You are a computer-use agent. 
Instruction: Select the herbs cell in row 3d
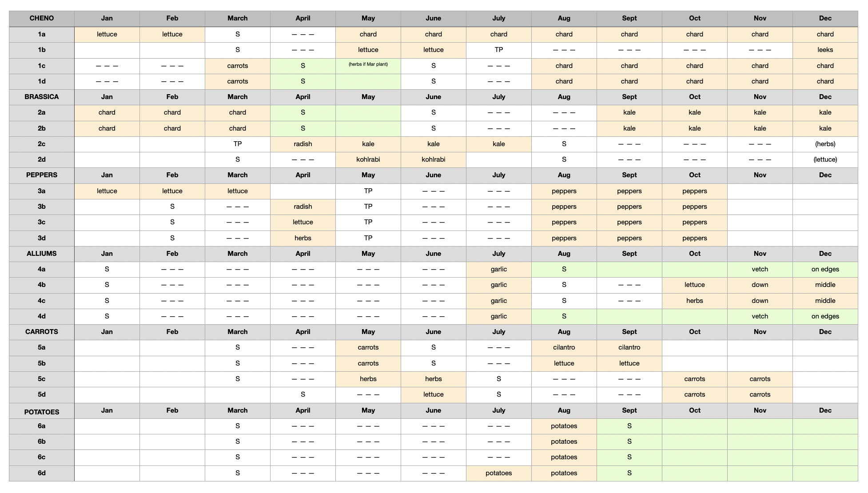[303, 238]
